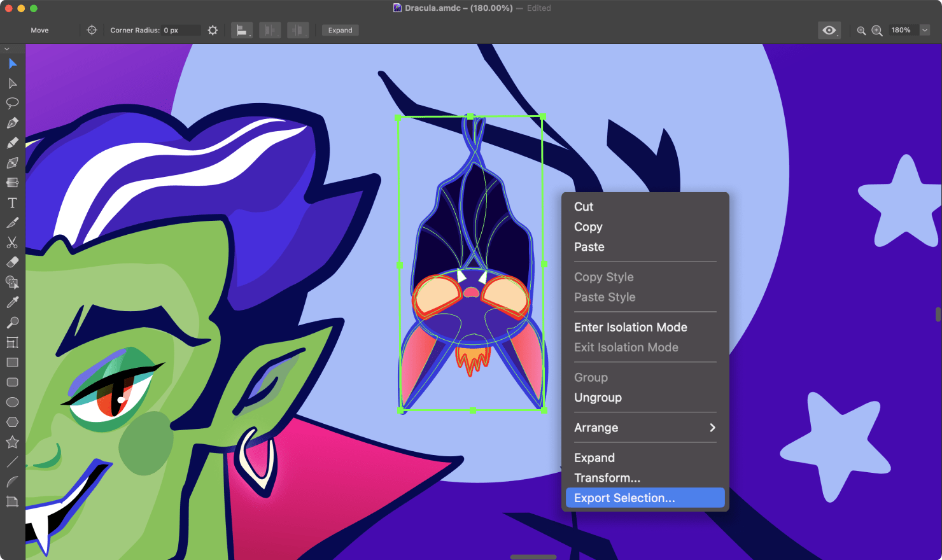Click the vertical scrollbar thumb
The image size is (942, 560).
click(x=938, y=314)
